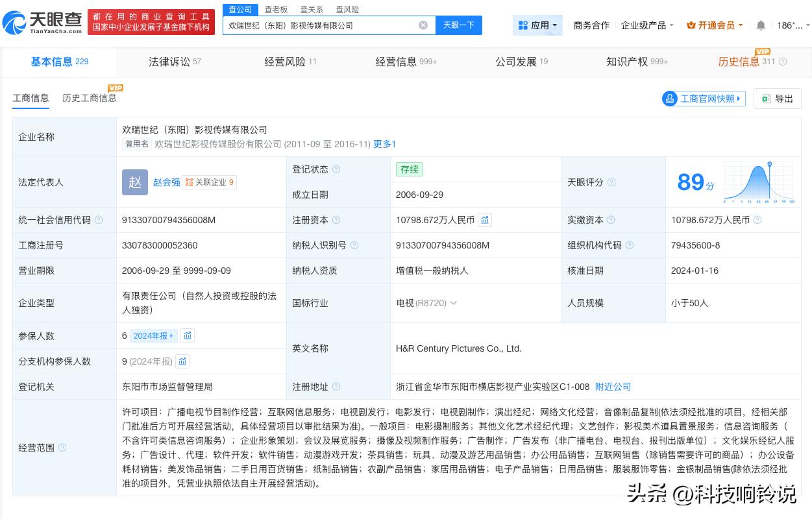Switch to the 知识产权 tab

[x=636, y=62]
